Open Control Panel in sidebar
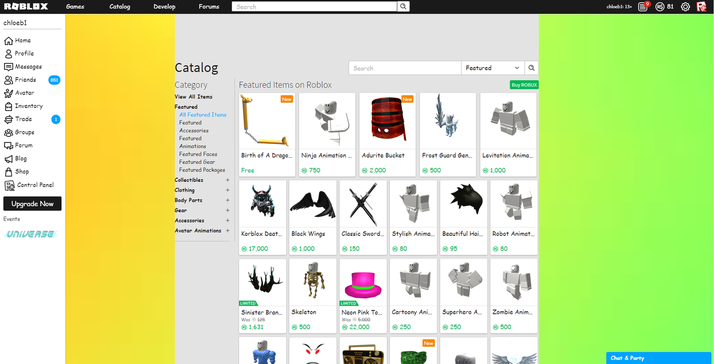This screenshot has height=364, width=714. 29,185
